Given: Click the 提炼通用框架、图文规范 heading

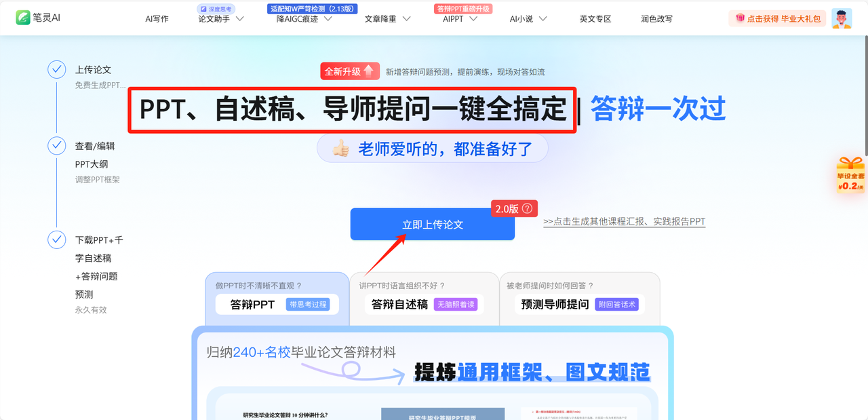Looking at the screenshot, I should pos(532,372).
